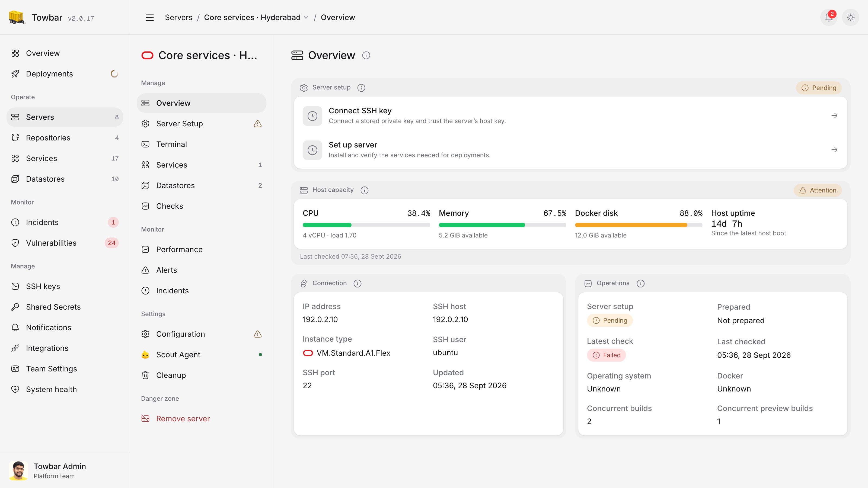Viewport: 868px width, 488px height.
Task: Click the Towbar trailer logo
Action: tap(16, 17)
